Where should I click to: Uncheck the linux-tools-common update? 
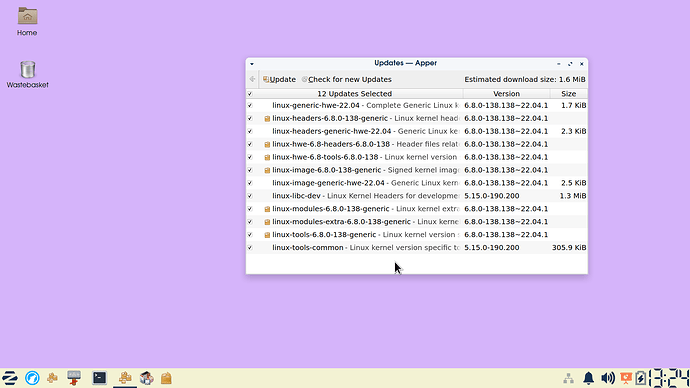(250, 248)
